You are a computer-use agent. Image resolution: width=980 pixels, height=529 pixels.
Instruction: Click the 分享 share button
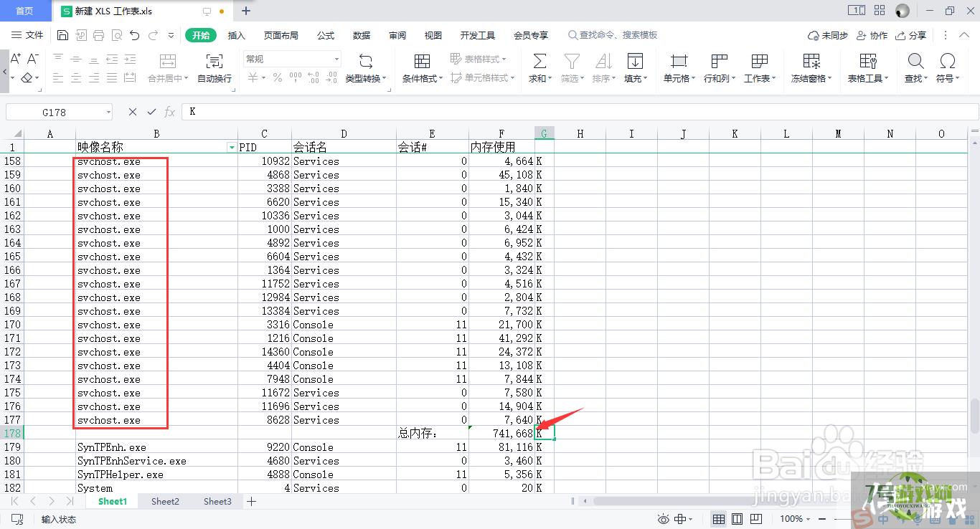911,35
